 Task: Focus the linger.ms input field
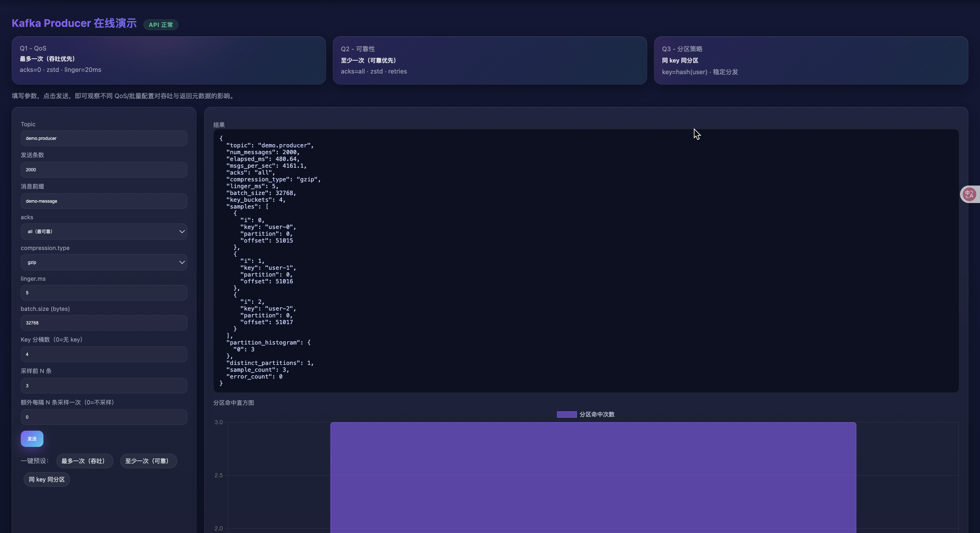pos(103,293)
